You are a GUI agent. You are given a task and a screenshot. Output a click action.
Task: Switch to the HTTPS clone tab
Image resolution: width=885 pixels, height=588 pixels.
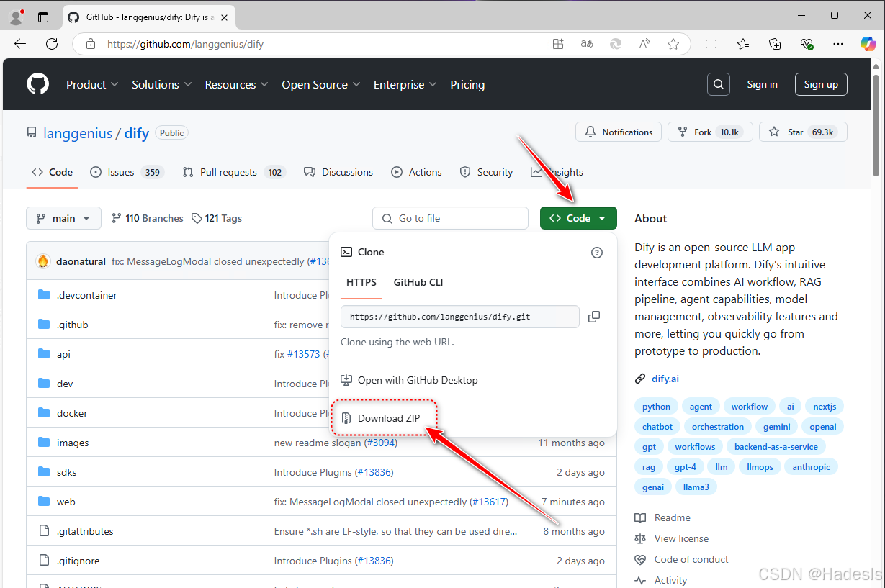click(361, 282)
